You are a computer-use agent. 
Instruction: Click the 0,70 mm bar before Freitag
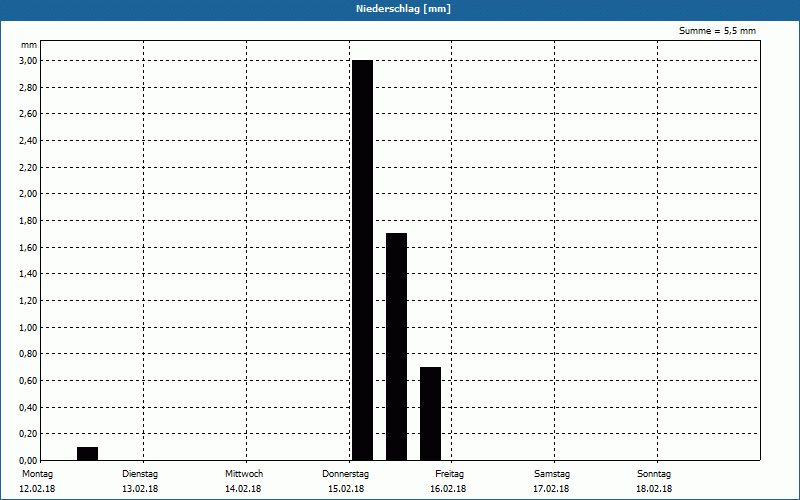(431, 414)
